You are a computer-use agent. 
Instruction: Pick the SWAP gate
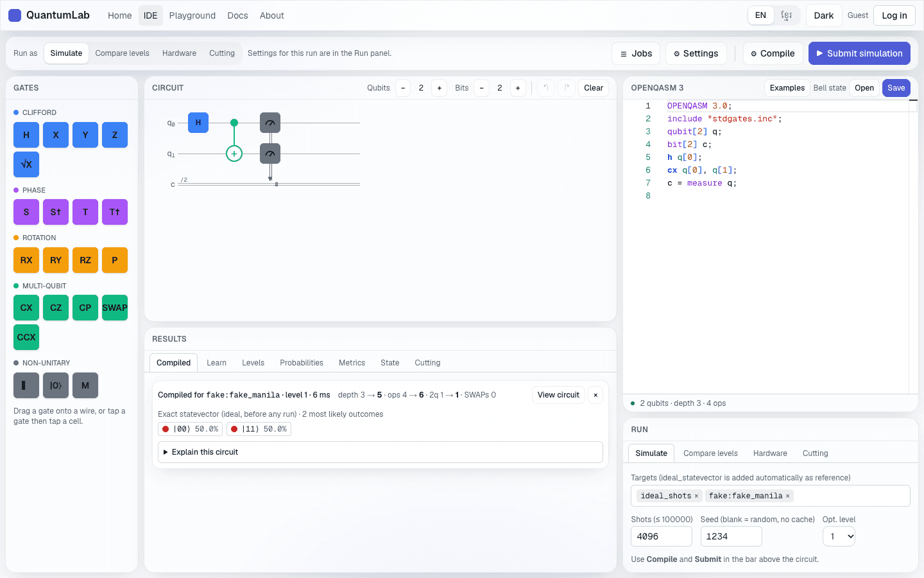(115, 308)
